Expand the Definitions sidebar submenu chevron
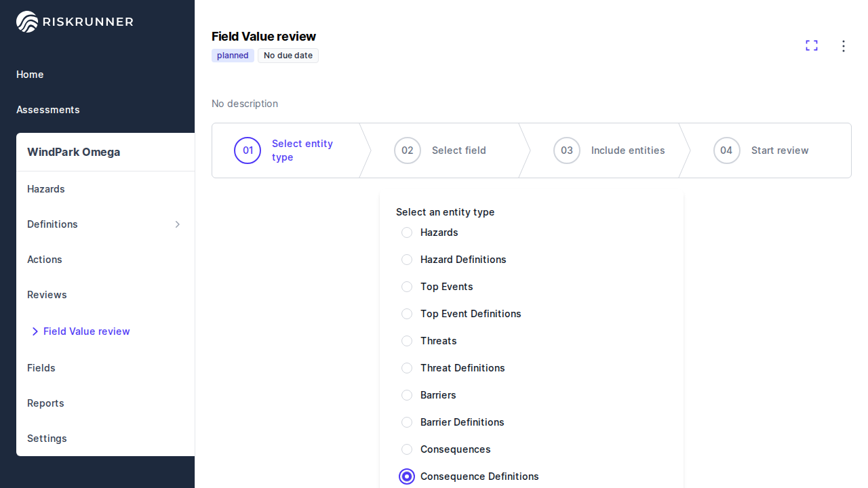 click(x=178, y=224)
